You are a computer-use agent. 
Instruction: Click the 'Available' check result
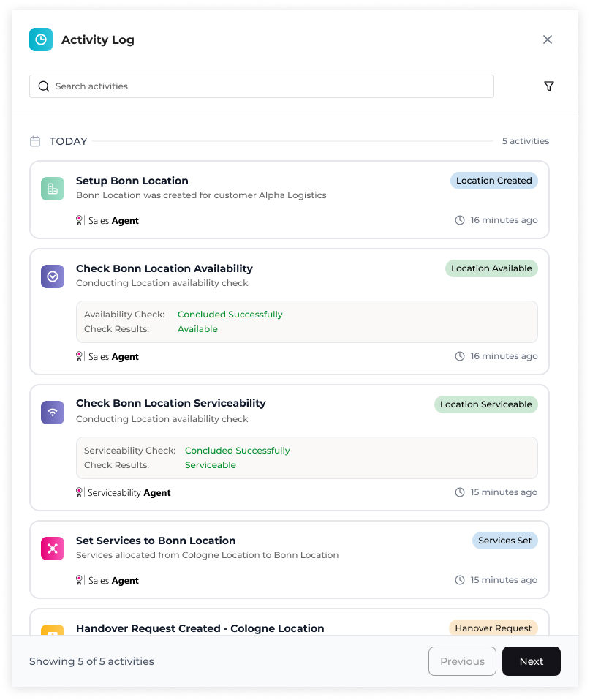197,329
